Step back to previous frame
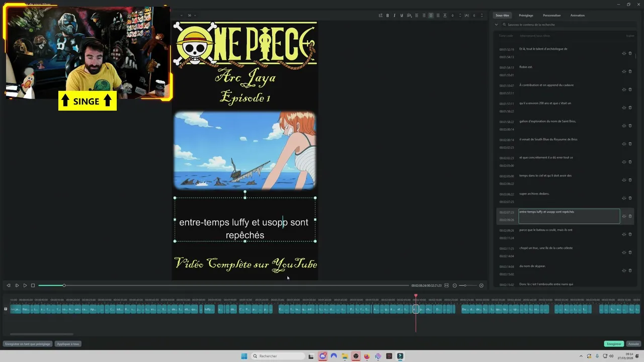 pyautogui.click(x=9, y=286)
